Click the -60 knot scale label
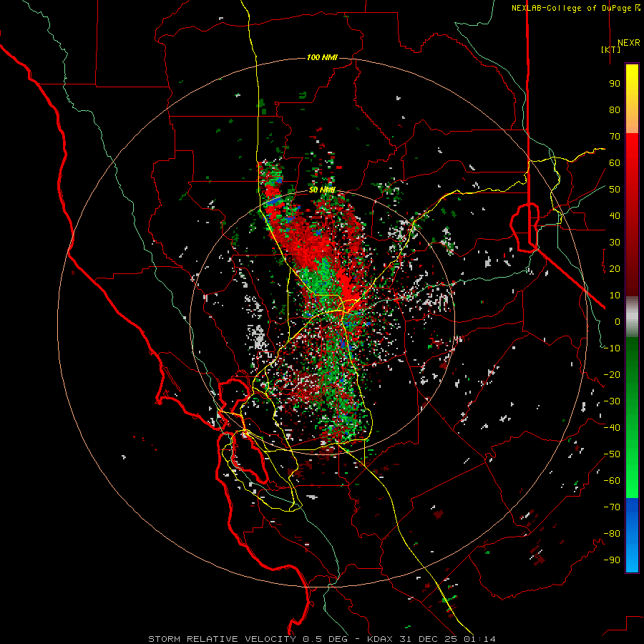644x644 pixels. click(612, 481)
